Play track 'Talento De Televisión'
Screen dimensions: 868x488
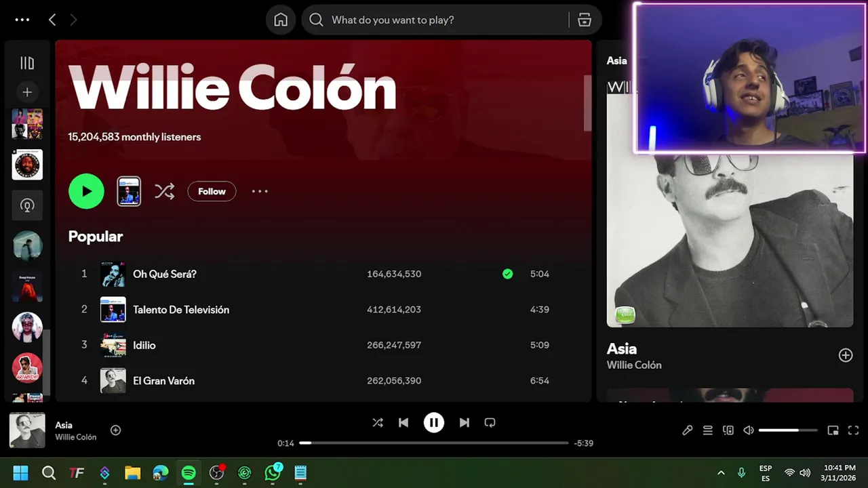181,310
